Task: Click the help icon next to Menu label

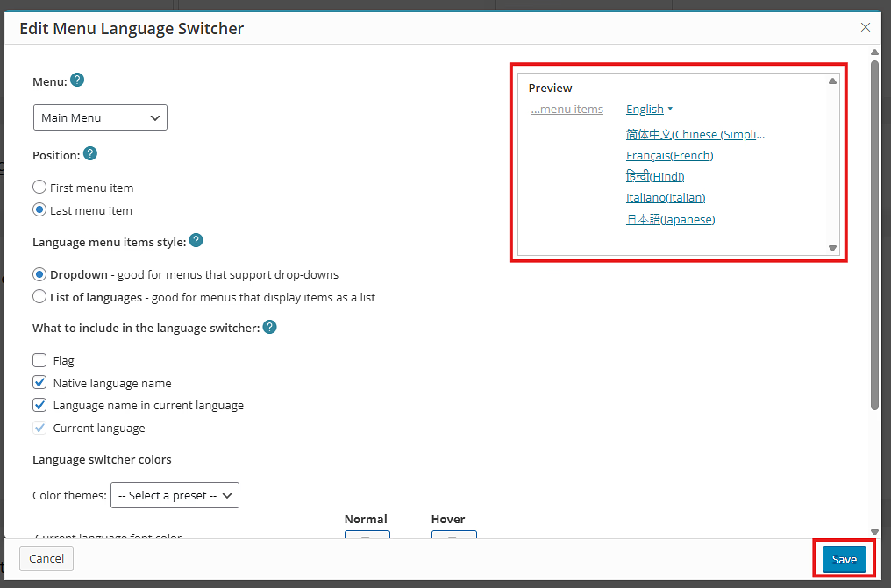Action: click(x=77, y=81)
